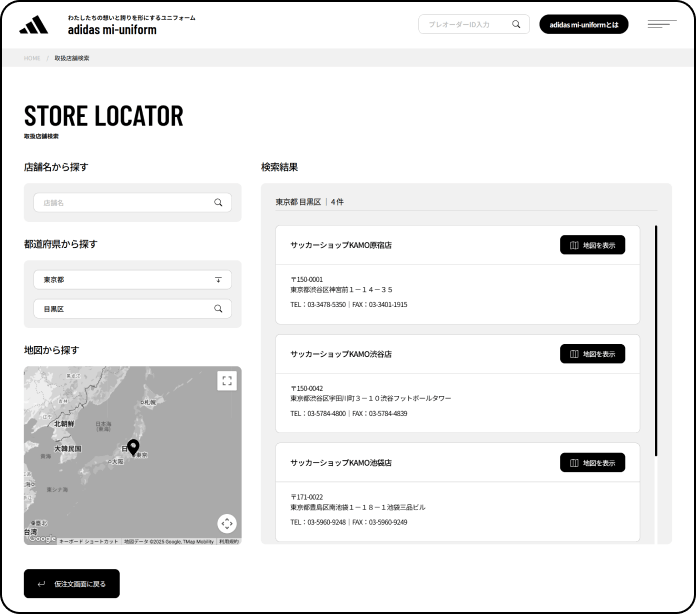Image resolution: width=696 pixels, height=614 pixels.
Task: Show map for サッカーショップKAMO池袋店
Action: [592, 463]
